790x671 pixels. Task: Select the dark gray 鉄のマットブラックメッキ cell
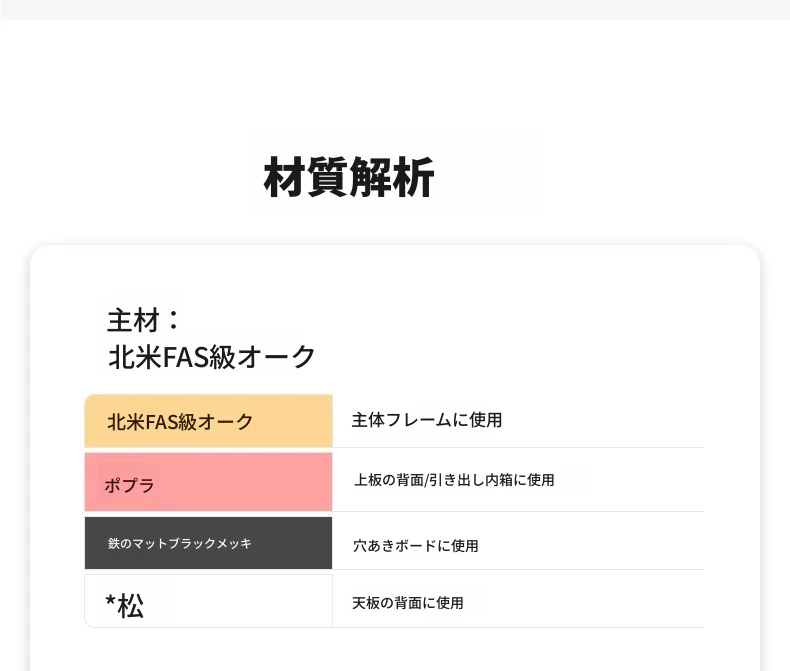tap(209, 543)
